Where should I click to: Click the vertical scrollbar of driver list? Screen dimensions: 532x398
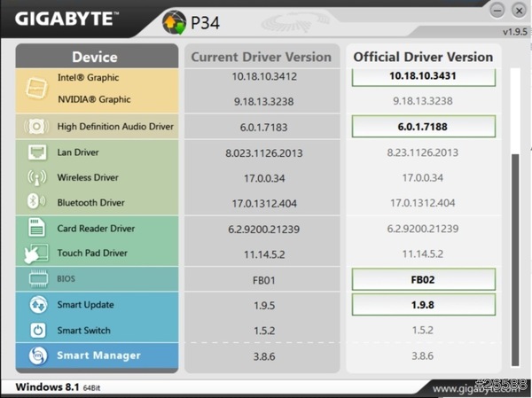(514, 257)
